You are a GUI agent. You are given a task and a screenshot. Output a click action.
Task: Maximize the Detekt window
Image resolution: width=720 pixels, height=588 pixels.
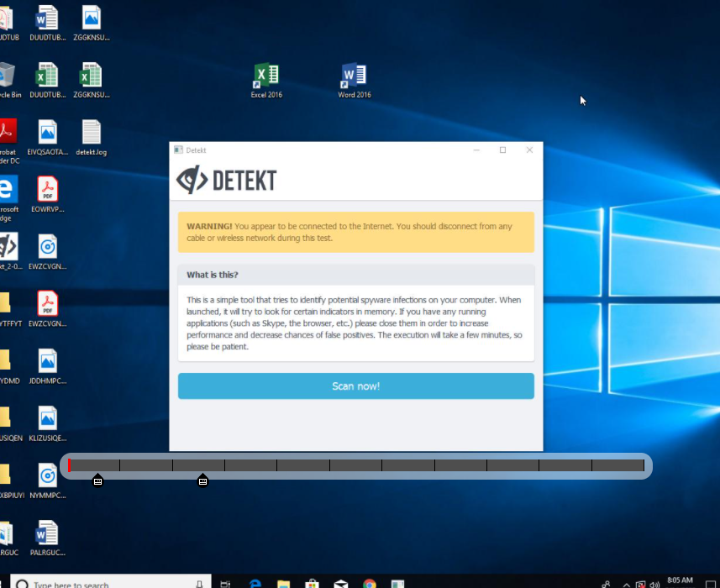[x=502, y=150]
